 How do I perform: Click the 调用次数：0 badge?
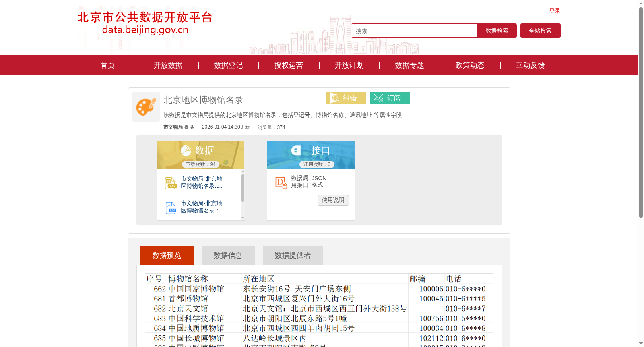tap(317, 164)
